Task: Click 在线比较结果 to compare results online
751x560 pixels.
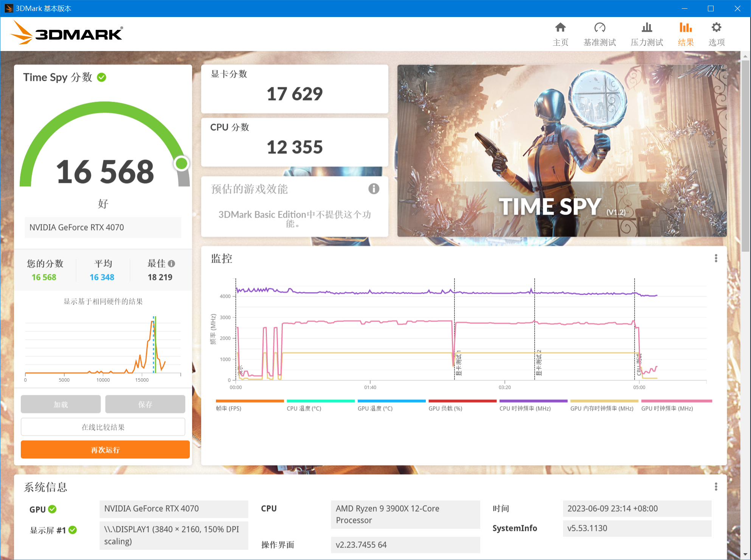Action: pos(103,427)
